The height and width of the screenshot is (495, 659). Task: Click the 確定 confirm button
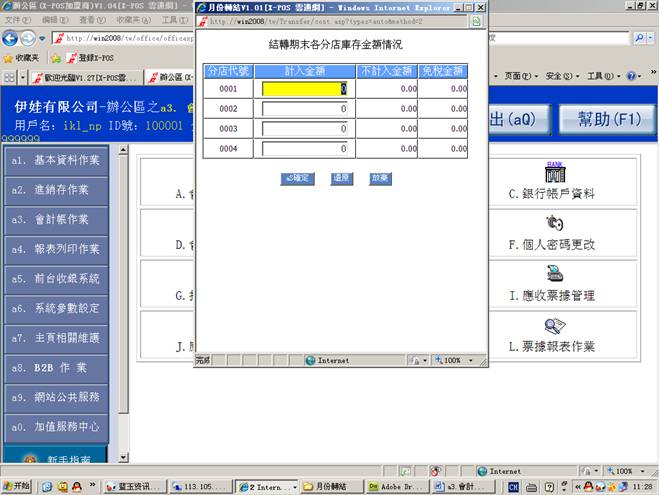click(x=298, y=178)
